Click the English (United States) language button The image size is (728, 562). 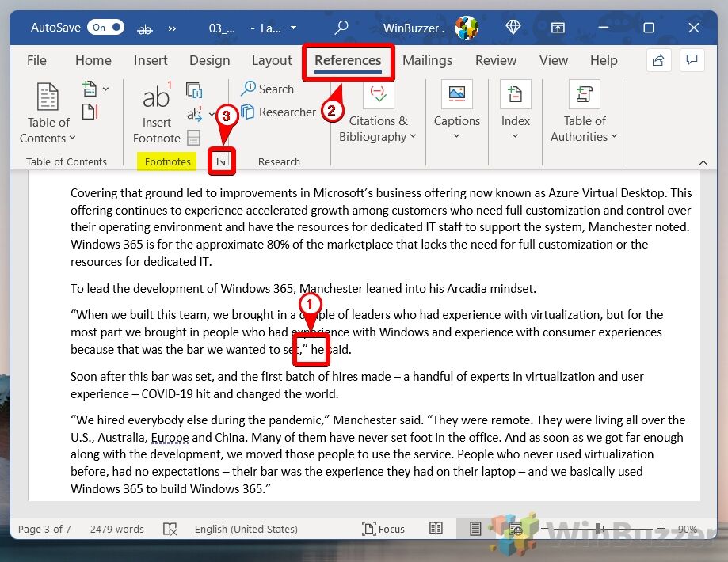(x=244, y=529)
